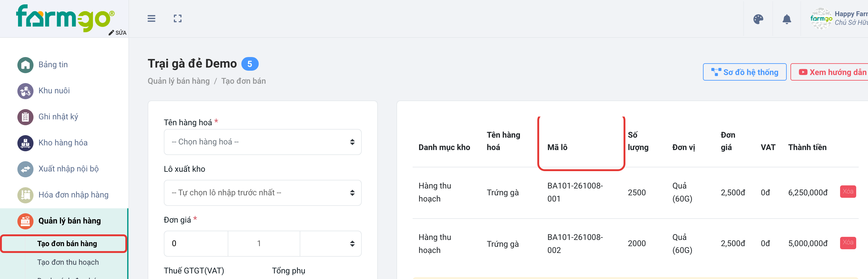The width and height of the screenshot is (868, 279).
Task: Click Quản lý bán hàng breadcrumb link
Action: (x=178, y=81)
